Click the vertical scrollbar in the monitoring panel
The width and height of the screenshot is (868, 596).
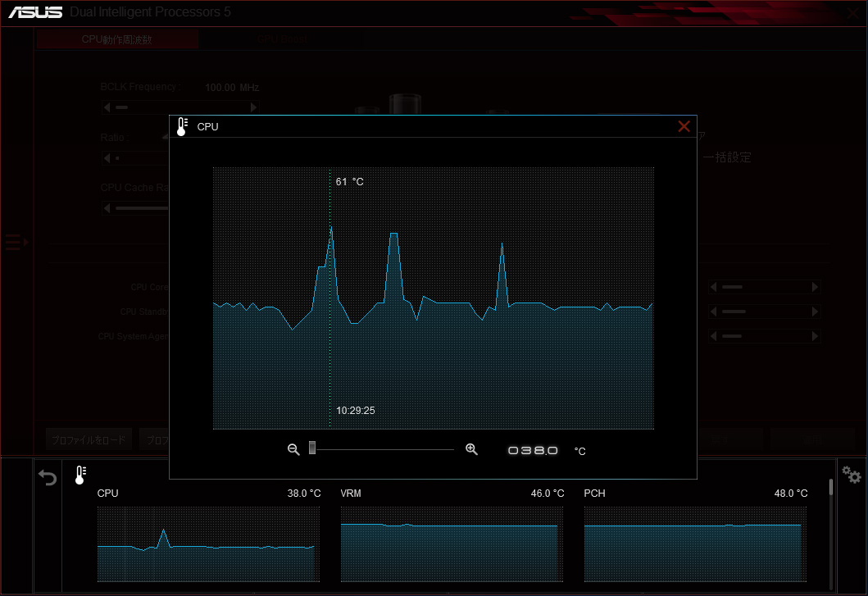pyautogui.click(x=831, y=488)
